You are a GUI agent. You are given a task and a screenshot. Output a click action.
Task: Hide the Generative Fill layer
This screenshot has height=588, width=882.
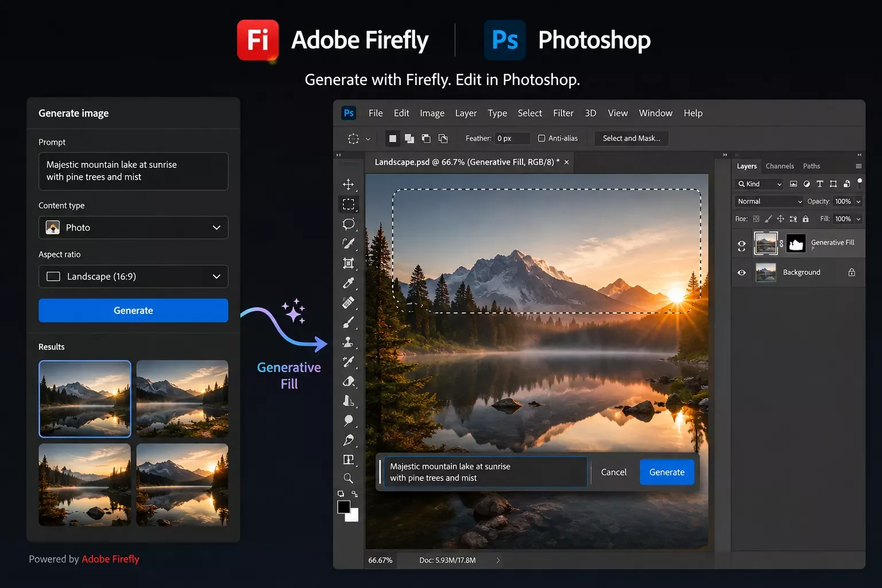pyautogui.click(x=741, y=244)
